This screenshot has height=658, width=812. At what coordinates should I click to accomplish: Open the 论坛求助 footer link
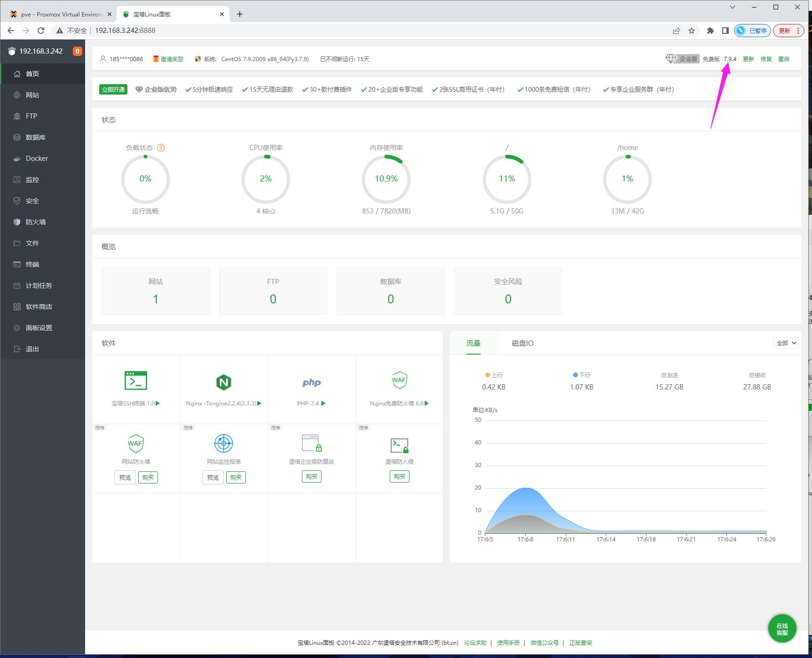[475, 643]
